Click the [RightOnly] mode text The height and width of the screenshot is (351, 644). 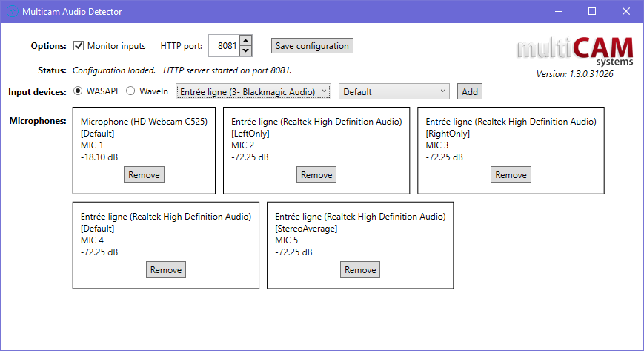(x=448, y=134)
